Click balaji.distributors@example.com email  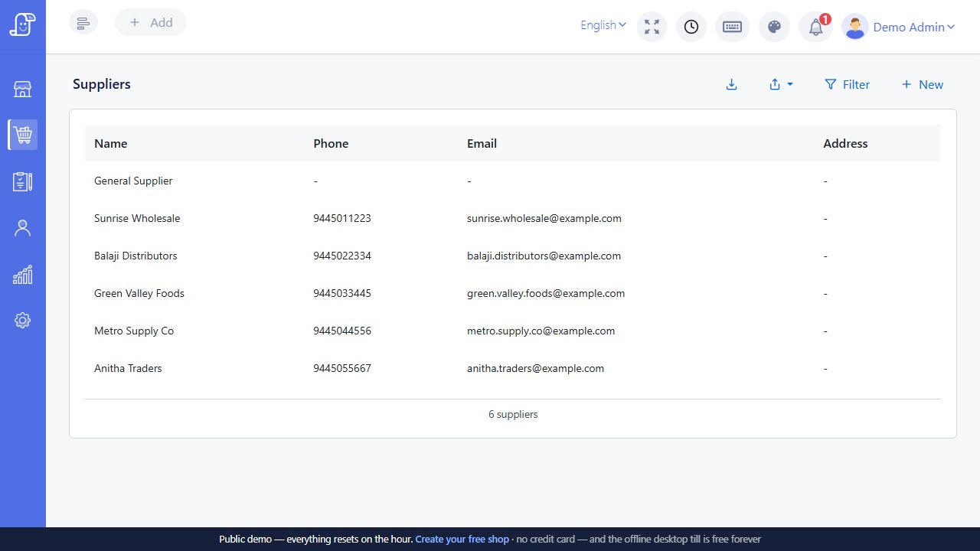[544, 256]
